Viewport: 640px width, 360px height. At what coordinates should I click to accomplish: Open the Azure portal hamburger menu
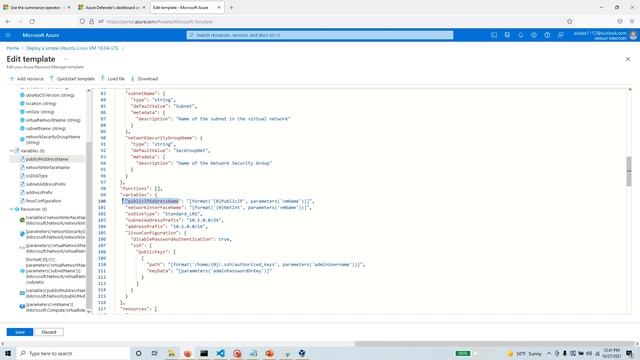[x=8, y=35]
